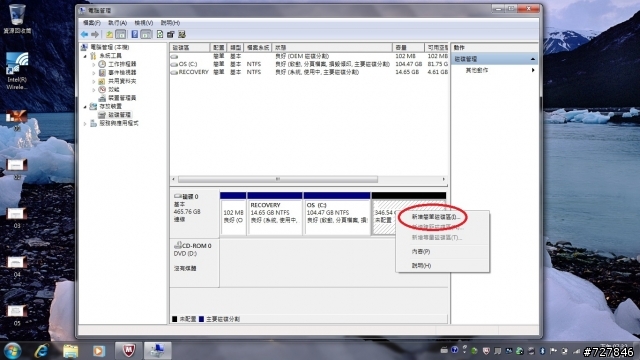Open the 執行(A) menu
Viewport: 640px width, 360px height.
click(118, 23)
